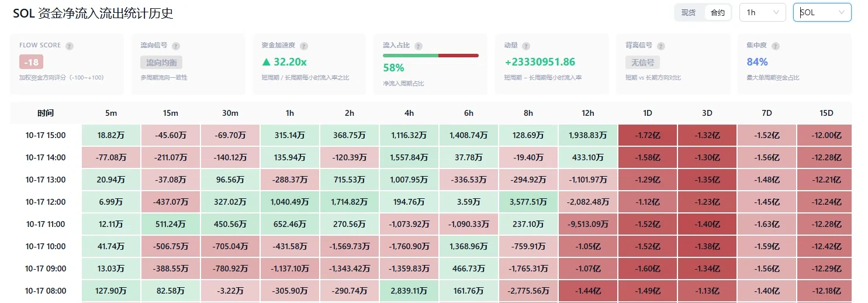
Task: Open the 1h interval dropdown
Action: point(763,12)
